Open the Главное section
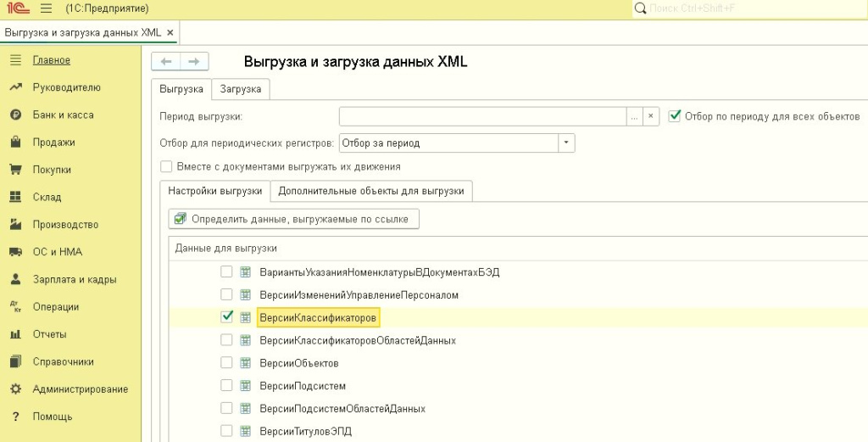 click(x=52, y=60)
